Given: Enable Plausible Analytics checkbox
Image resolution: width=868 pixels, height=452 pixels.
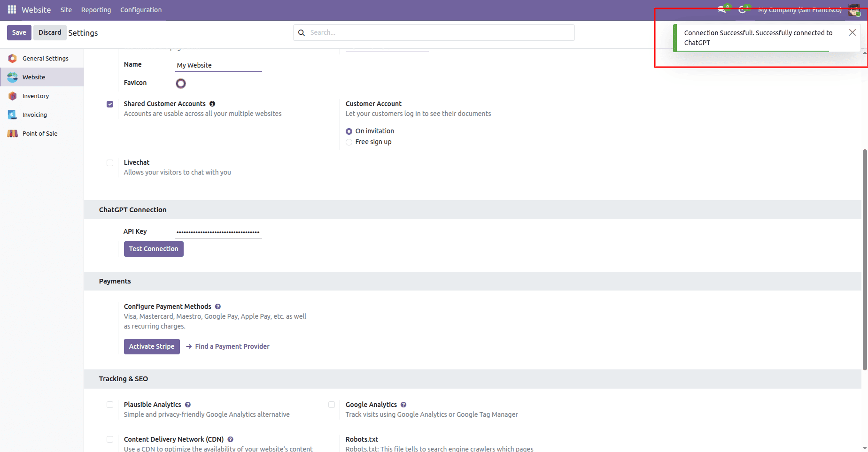Looking at the screenshot, I should 110,405.
